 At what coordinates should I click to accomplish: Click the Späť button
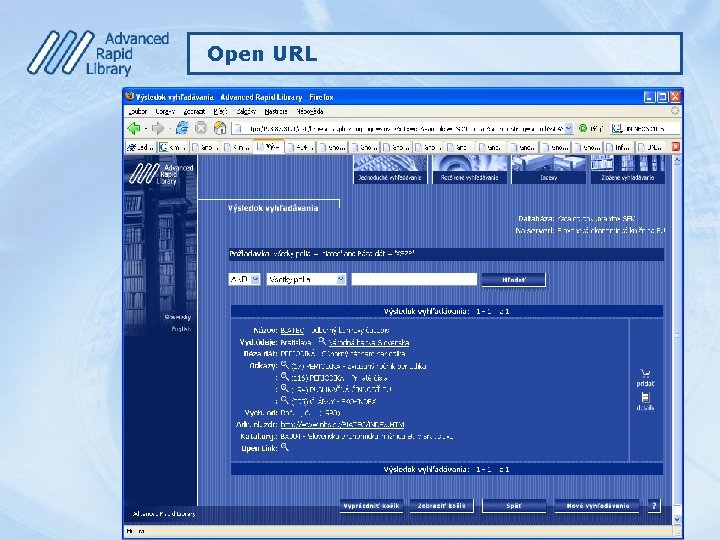(514, 506)
